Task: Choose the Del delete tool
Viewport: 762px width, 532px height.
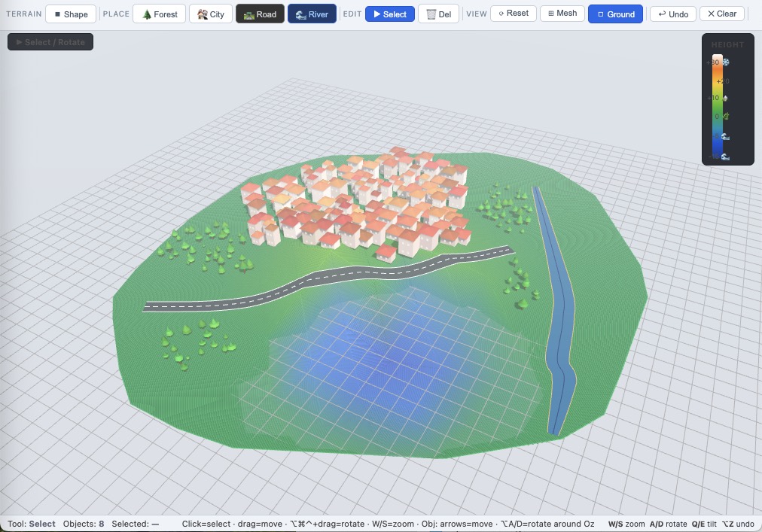Action: click(x=438, y=14)
